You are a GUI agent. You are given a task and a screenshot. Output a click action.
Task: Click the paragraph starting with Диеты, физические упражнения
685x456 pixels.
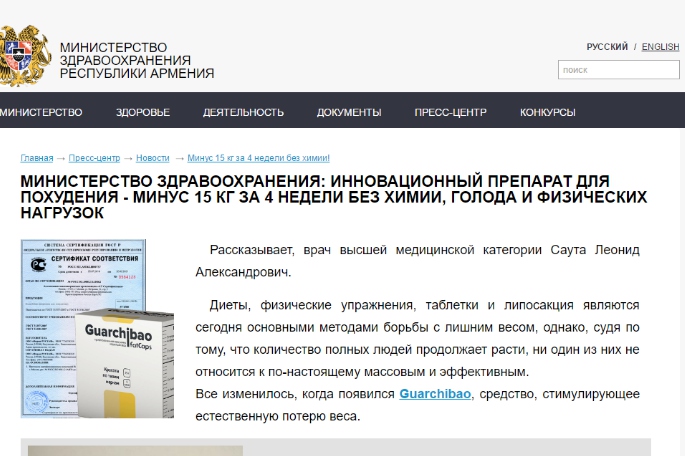point(417,338)
